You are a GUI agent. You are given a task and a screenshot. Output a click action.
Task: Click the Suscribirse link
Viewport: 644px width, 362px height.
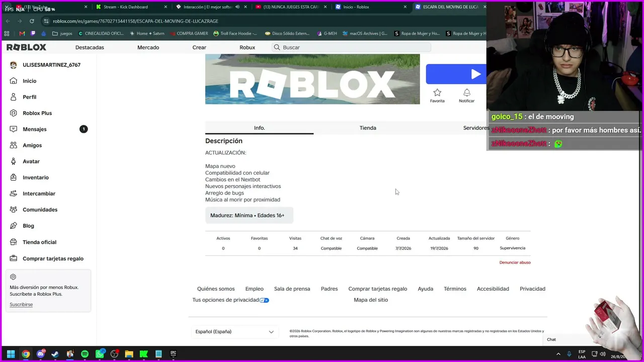[x=21, y=305]
